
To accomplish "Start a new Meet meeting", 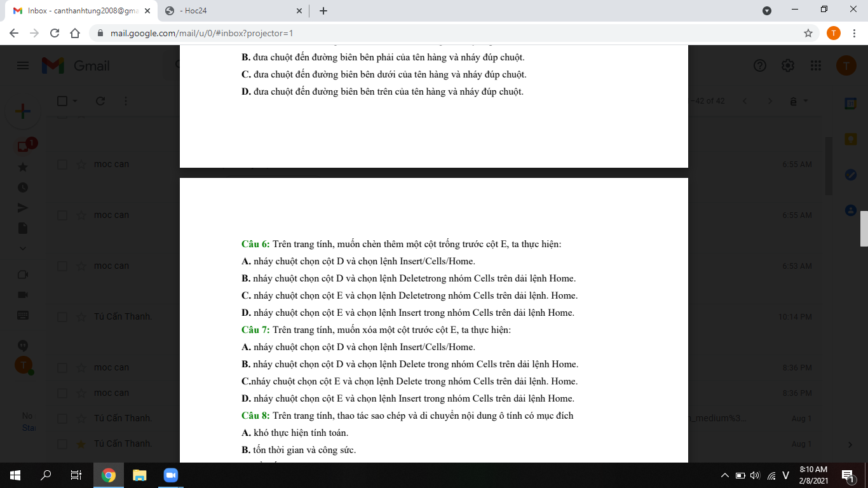I will (x=23, y=274).
